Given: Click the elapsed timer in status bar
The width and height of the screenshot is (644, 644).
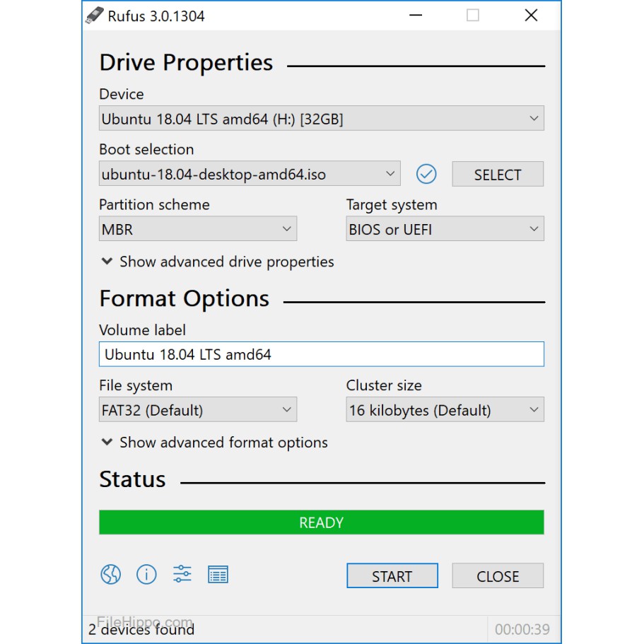Looking at the screenshot, I should coord(522,629).
